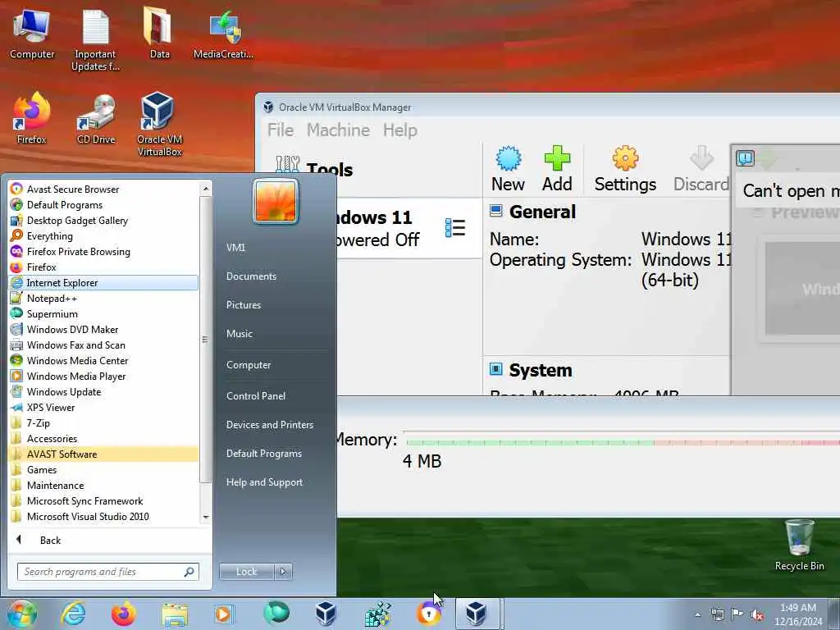Image resolution: width=840 pixels, height=630 pixels.
Task: Launch Notepad++ from Start menu
Action: (103, 299)
